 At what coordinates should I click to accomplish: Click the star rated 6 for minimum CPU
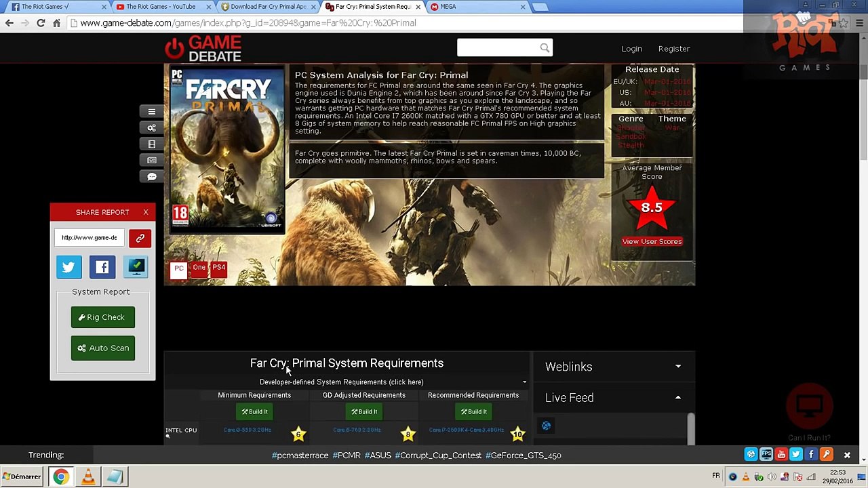(x=298, y=434)
